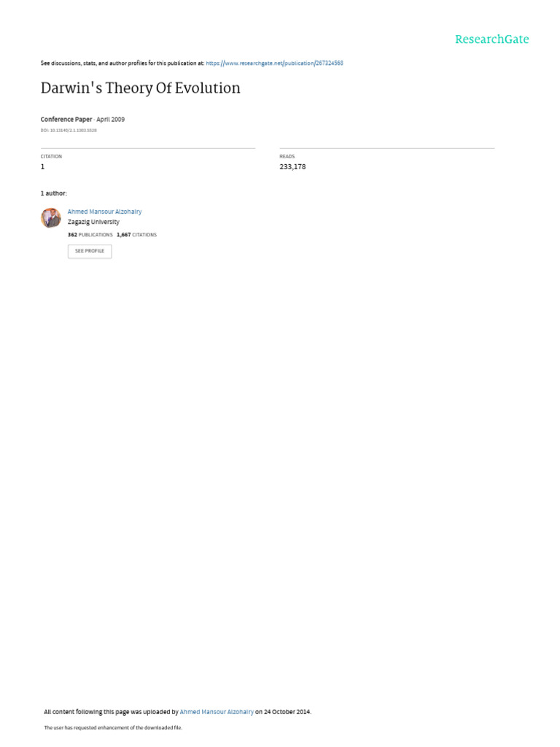The height and width of the screenshot is (747, 560).
Task: Select the Conference Paper label
Action: [66, 120]
